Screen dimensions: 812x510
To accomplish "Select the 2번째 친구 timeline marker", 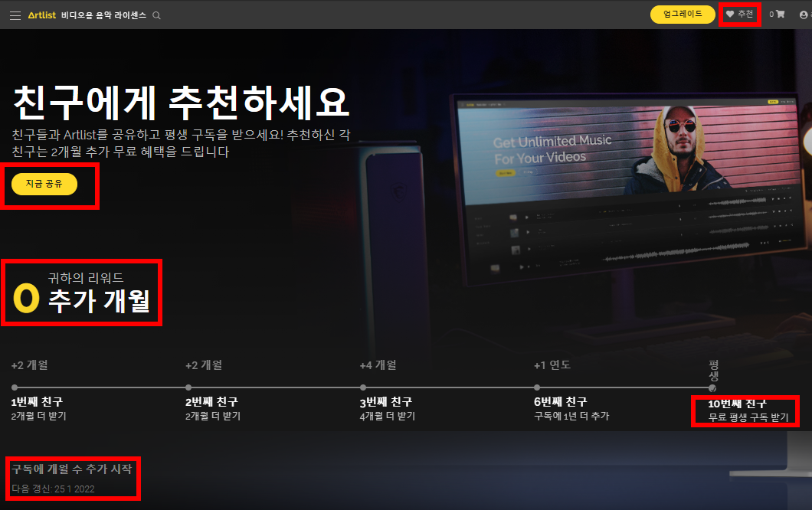I will tap(188, 387).
